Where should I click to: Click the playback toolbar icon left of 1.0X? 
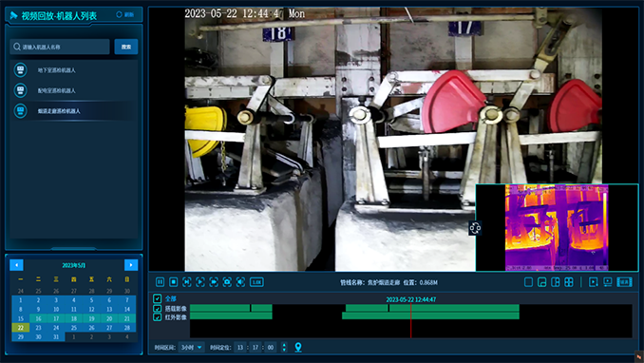coord(240,282)
